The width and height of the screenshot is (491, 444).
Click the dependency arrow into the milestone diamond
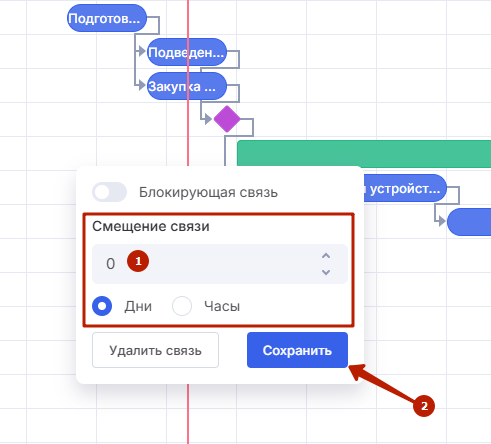[208, 119]
